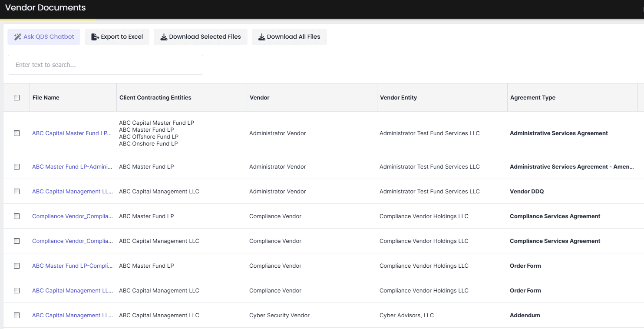Open ABC Capital Management LL... link in the Addendum row
Viewport: 644px width, 329px height.
click(73, 316)
